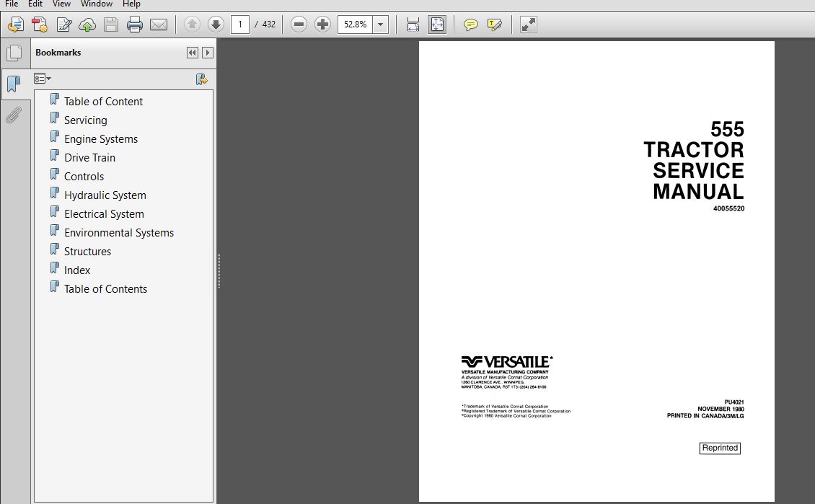The width and height of the screenshot is (815, 504).
Task: Go to next page arrow
Action: pos(216,24)
